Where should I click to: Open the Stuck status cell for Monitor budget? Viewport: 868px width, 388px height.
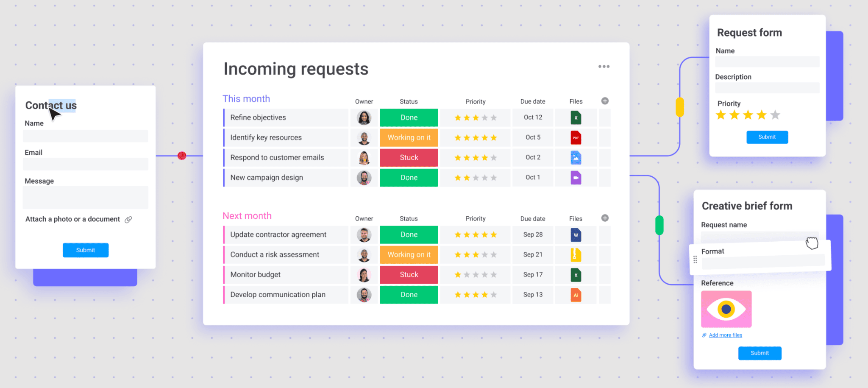click(408, 274)
